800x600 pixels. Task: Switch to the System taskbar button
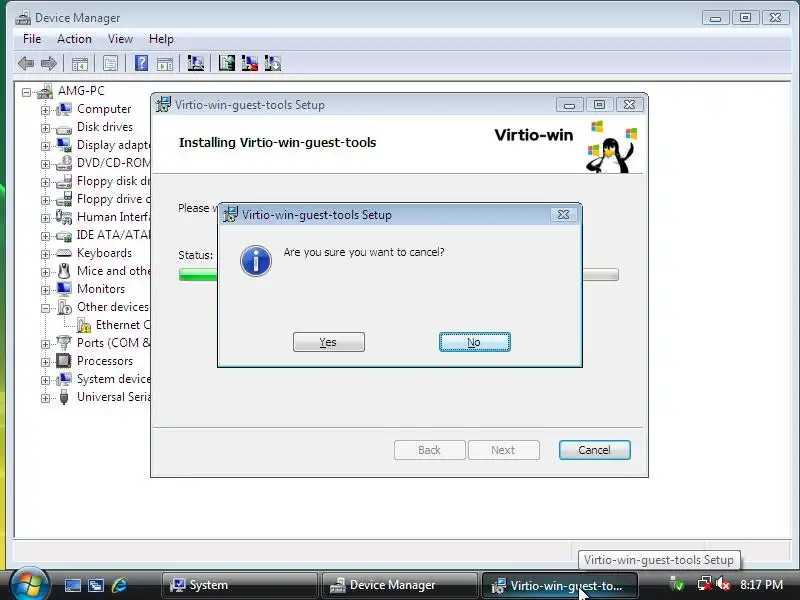(x=240, y=585)
